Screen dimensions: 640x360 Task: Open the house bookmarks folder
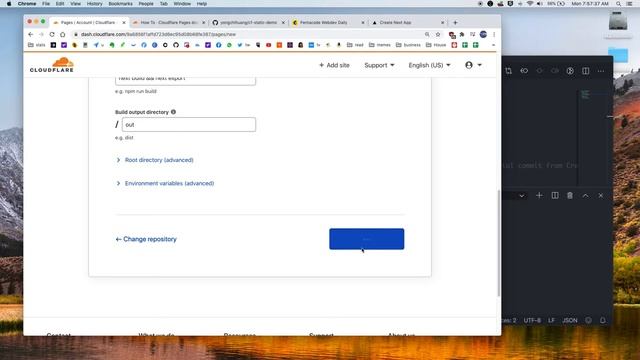coord(436,45)
